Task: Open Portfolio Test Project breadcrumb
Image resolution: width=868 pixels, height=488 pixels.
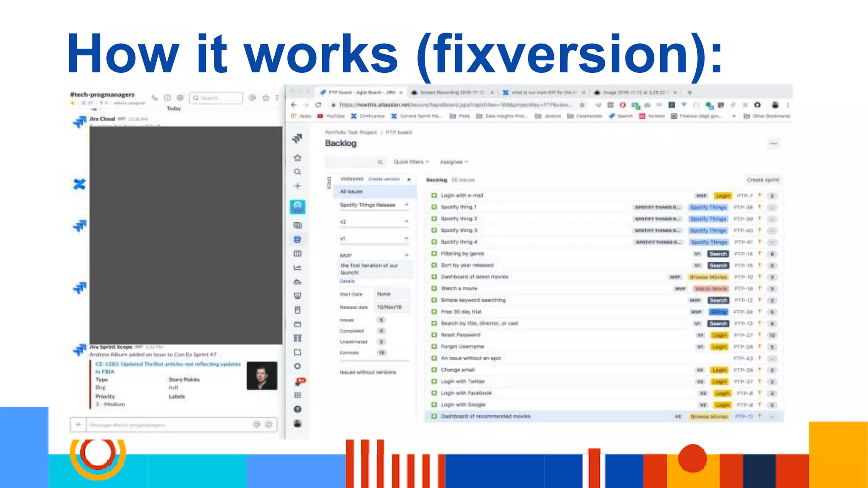Action: tap(351, 133)
